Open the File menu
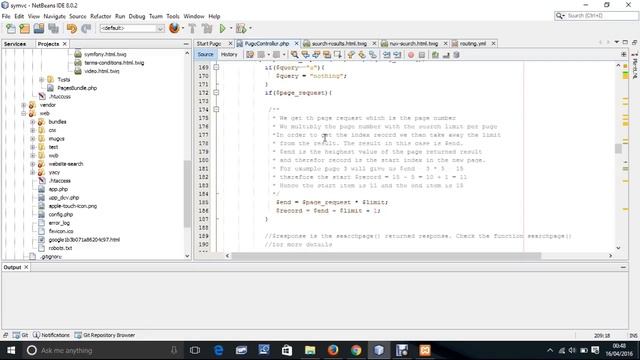The width and height of the screenshot is (640, 360). [x=6, y=16]
